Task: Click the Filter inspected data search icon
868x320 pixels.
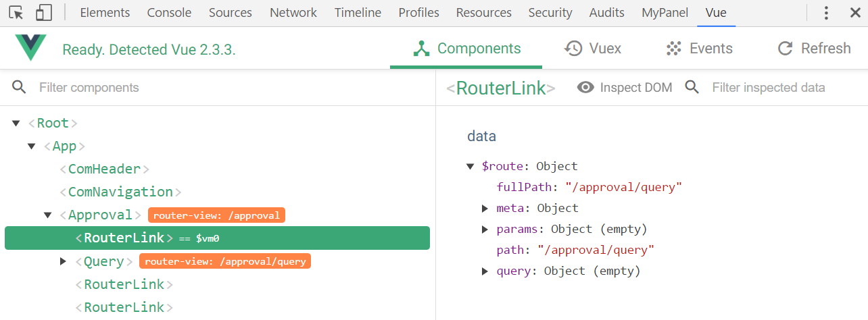Action: tap(692, 87)
